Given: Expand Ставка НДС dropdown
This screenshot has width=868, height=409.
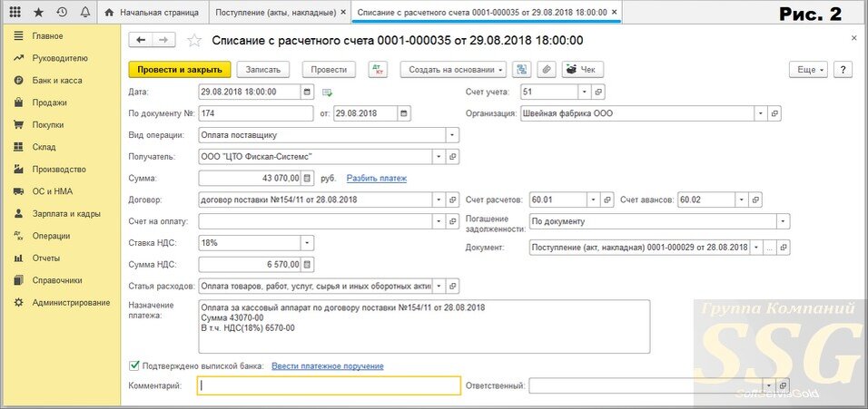Looking at the screenshot, I should 307,243.
